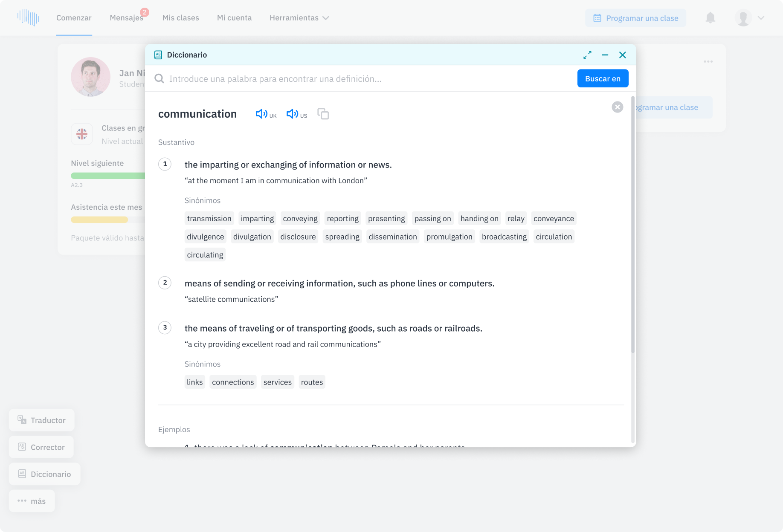
Task: Expand the Diccionario window to fullscreen
Action: coord(587,55)
